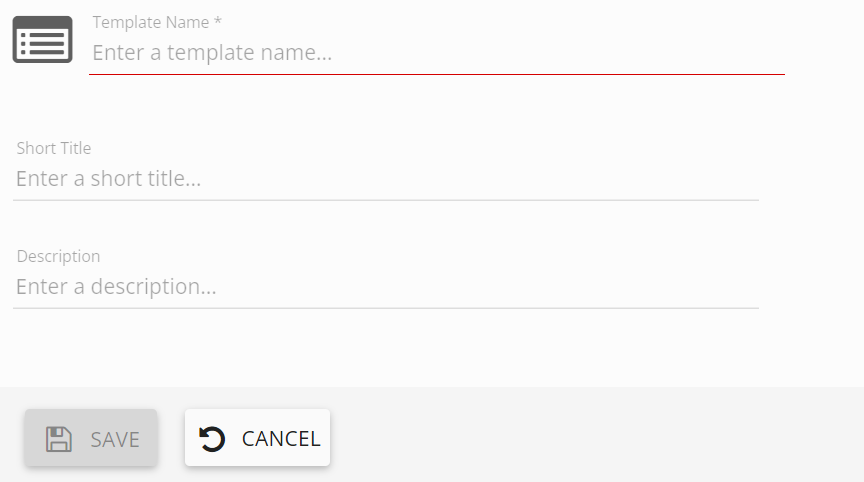Screen dimensions: 864x482
Task: Click the gray underline beneath Short Title
Action: (x=386, y=200)
